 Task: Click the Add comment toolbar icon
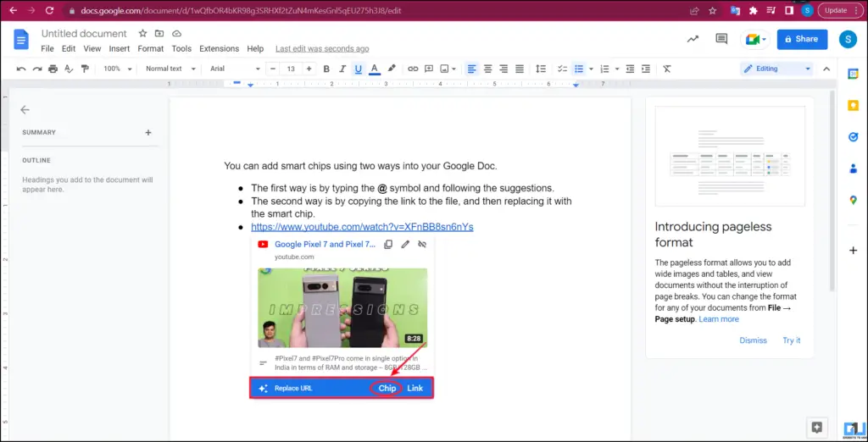coord(428,69)
